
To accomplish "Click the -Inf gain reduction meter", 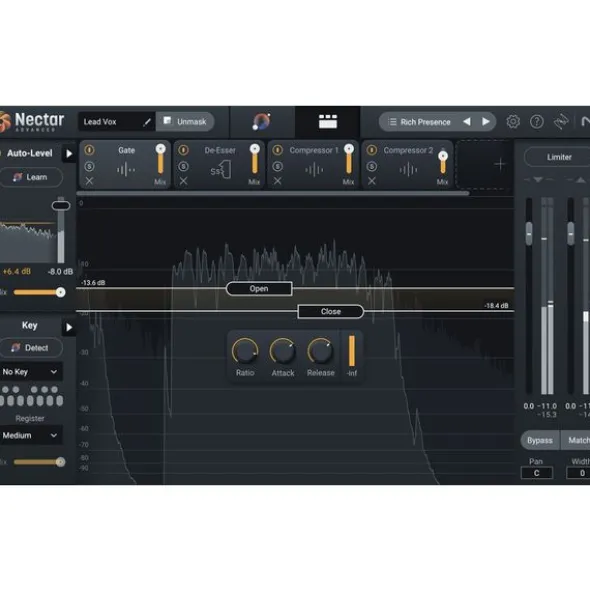I will pos(352,351).
